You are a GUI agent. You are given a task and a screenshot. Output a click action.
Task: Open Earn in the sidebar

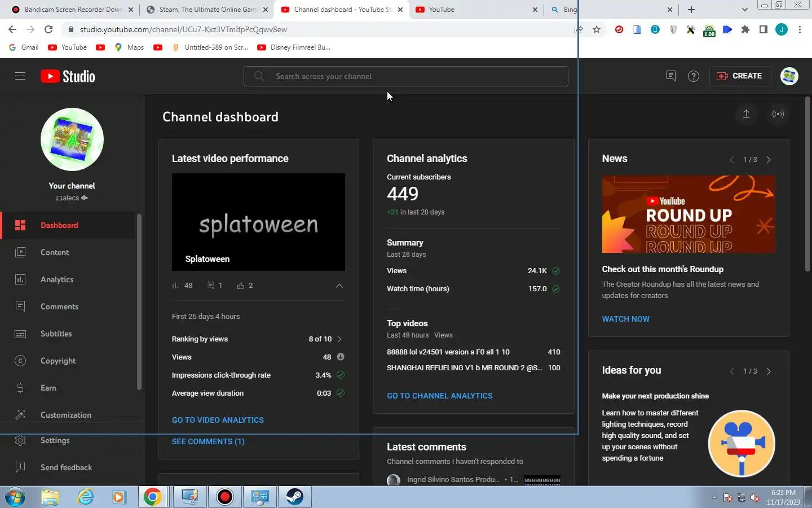[69, 388]
